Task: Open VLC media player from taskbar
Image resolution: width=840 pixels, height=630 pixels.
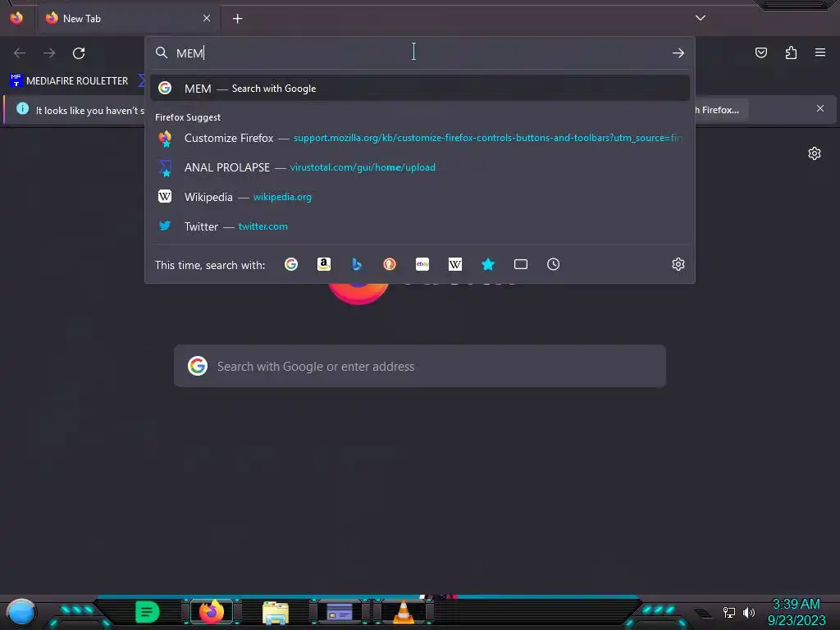Action: tap(404, 612)
